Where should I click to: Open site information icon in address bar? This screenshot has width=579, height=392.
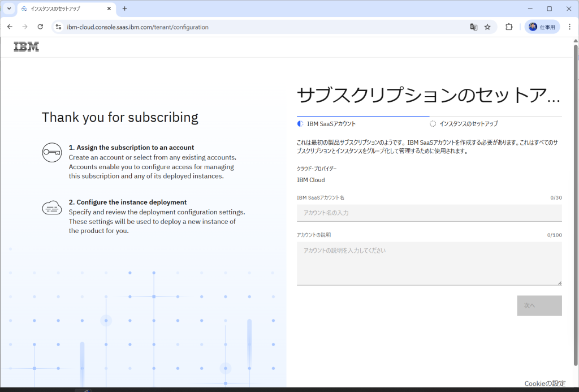[58, 27]
